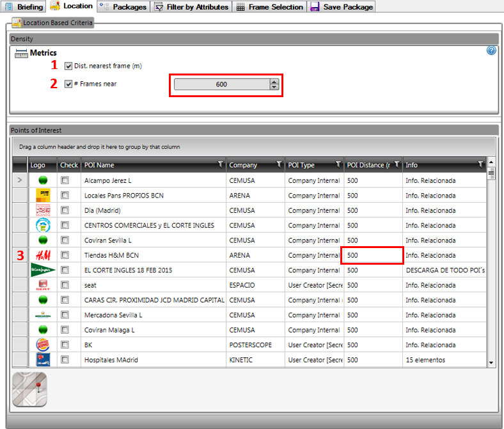Switch to the Packages tab
Screen dimensions: 504x429
[x=123, y=7]
